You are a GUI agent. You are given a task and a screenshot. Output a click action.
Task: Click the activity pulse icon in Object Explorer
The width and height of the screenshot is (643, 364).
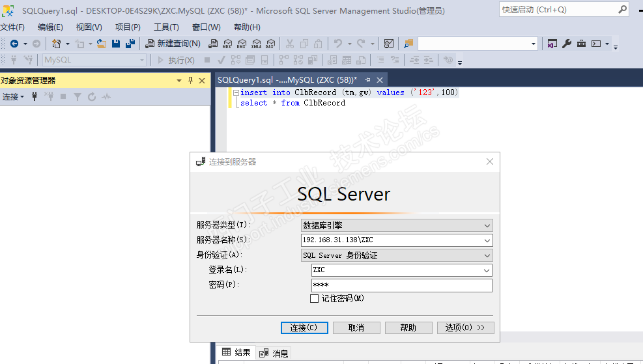click(106, 97)
